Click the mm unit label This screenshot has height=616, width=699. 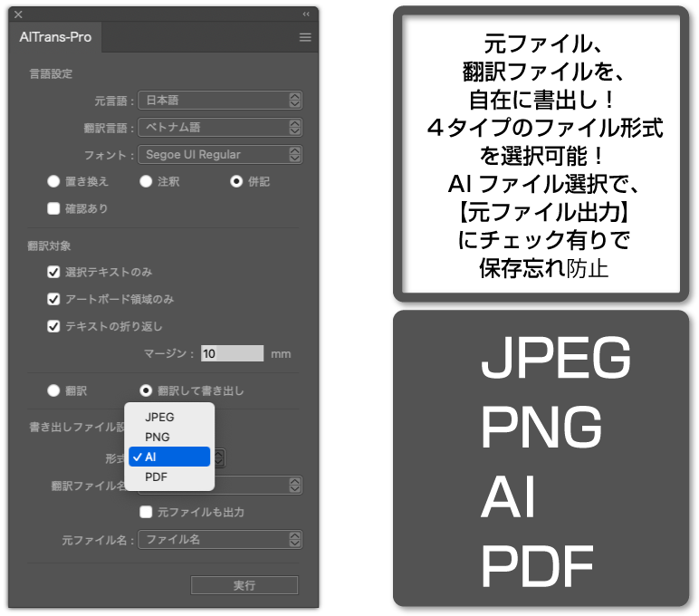point(281,354)
